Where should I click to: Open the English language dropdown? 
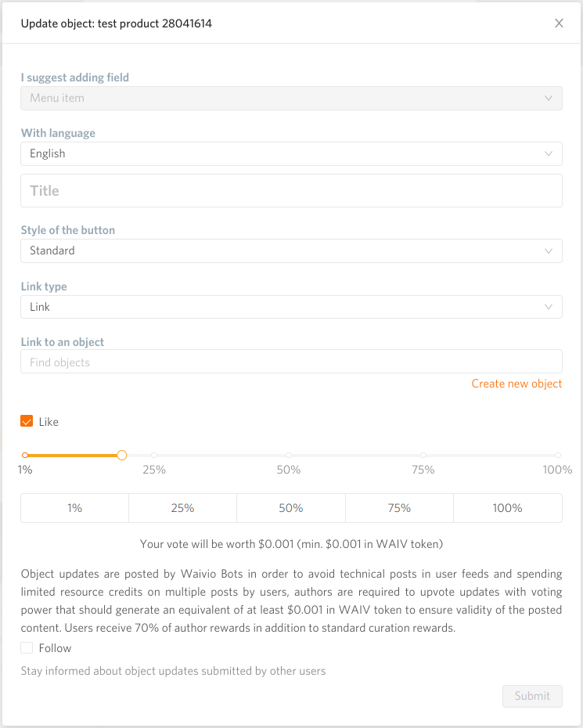291,153
